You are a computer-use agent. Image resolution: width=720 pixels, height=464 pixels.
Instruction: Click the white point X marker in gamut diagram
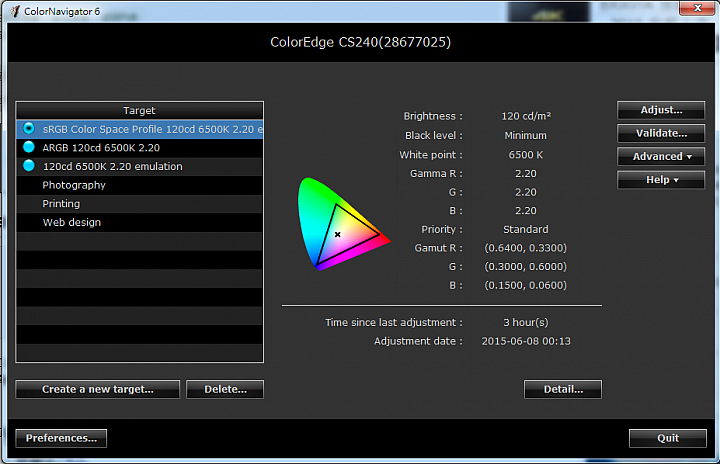tap(338, 234)
